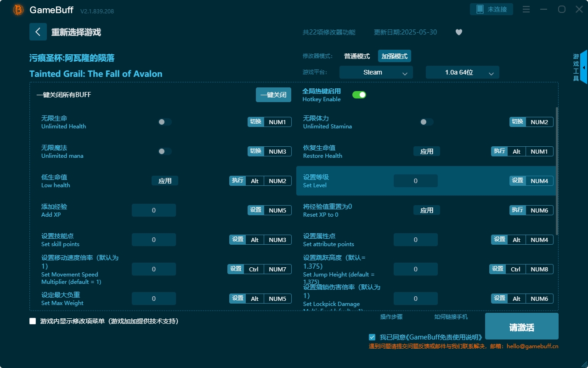Click the 一键关闭 button to disable buffs
The height and width of the screenshot is (368, 588).
[273, 95]
